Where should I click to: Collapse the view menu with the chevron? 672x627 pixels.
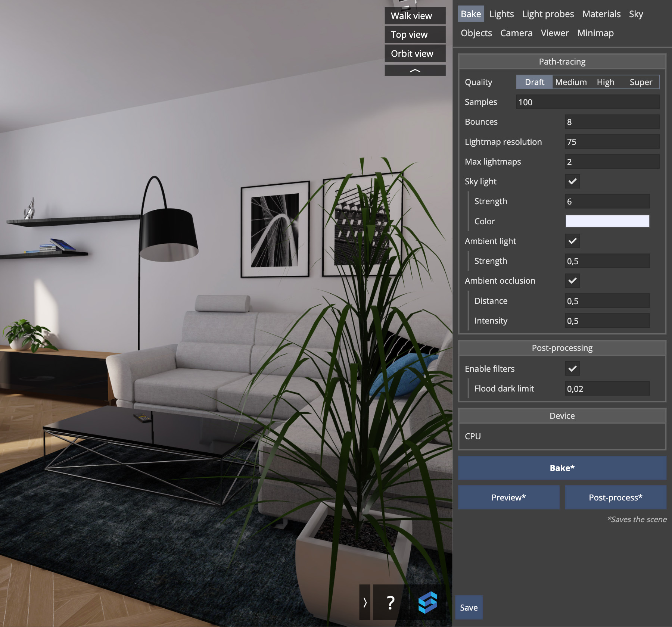point(414,70)
